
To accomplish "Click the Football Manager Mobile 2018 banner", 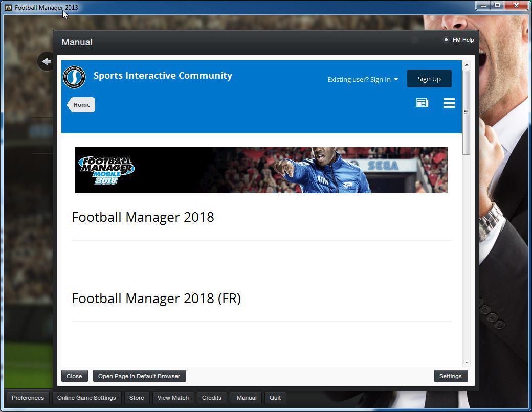I will click(261, 170).
